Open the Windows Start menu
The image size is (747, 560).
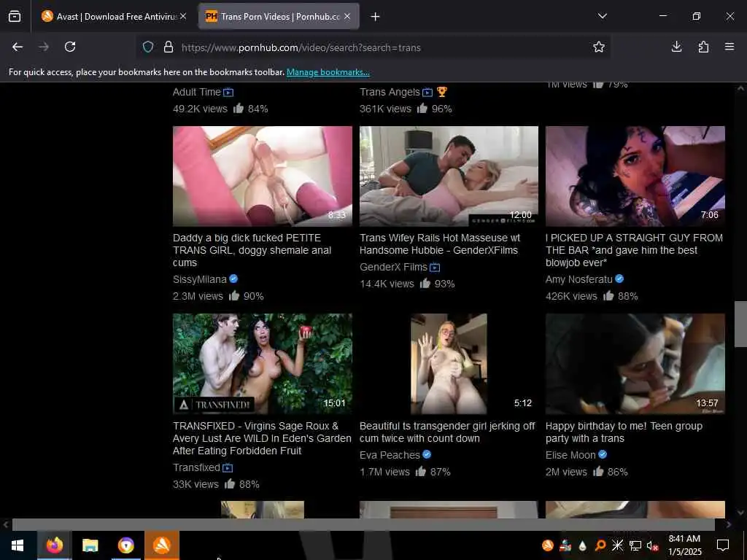pyautogui.click(x=18, y=545)
